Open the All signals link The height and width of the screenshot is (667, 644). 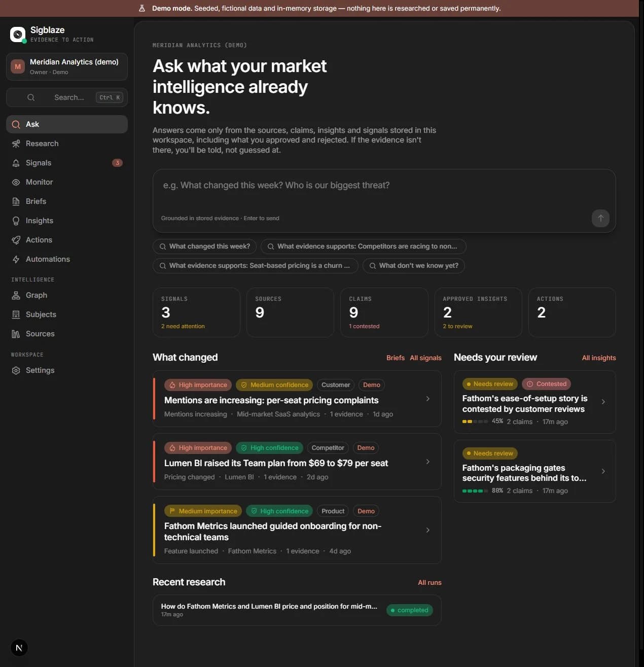click(425, 358)
